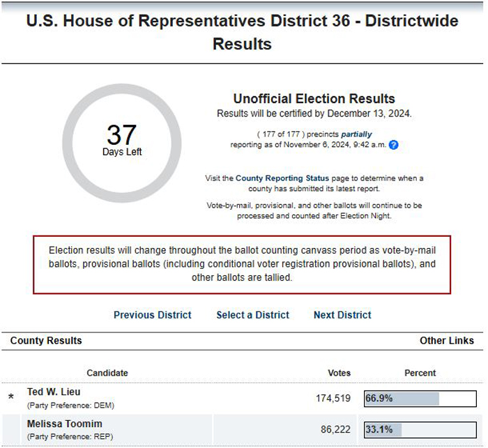Click Ted W. Lieu's 66.9% percent bar
Screen dimensions: 488x448
420,399
